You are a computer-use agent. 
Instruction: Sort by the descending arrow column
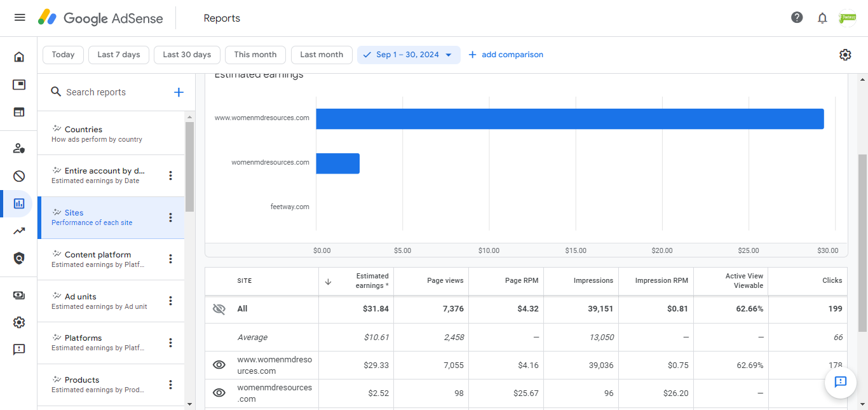(x=328, y=281)
